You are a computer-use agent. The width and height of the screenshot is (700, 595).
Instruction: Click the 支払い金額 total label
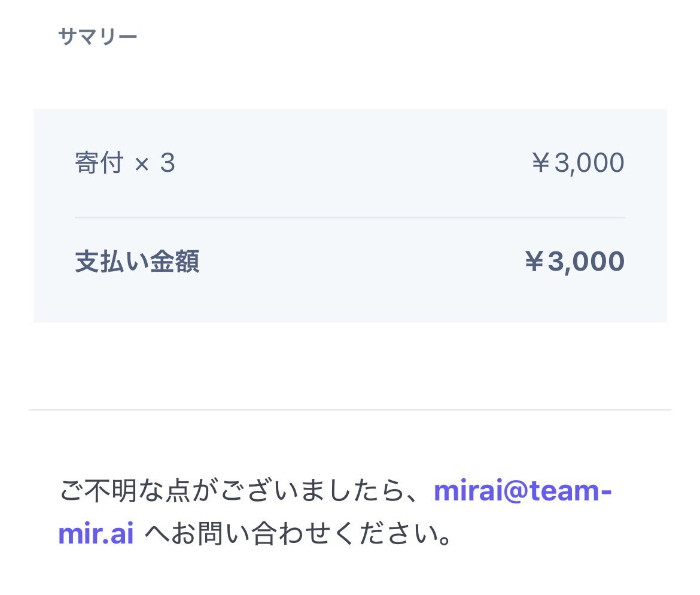point(137,262)
